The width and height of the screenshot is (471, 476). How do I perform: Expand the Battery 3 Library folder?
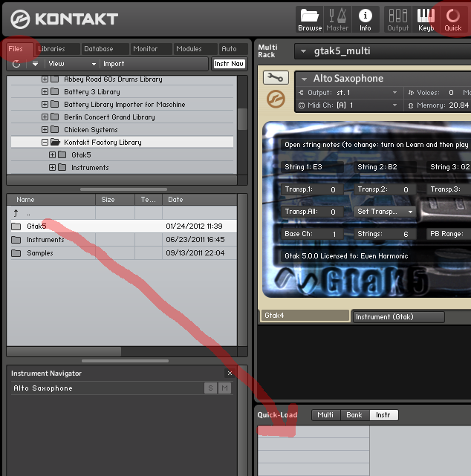click(45, 92)
